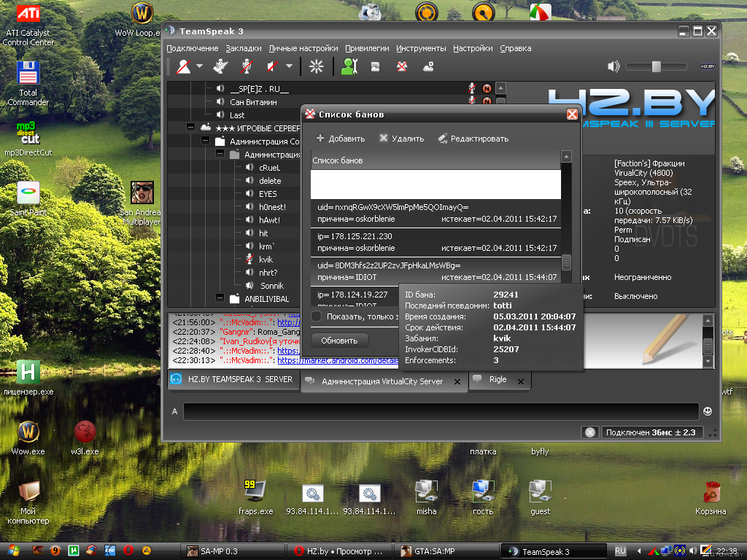This screenshot has height=560, width=747.
Task: Adjust the volume slider in the toolbar
Action: click(656, 66)
